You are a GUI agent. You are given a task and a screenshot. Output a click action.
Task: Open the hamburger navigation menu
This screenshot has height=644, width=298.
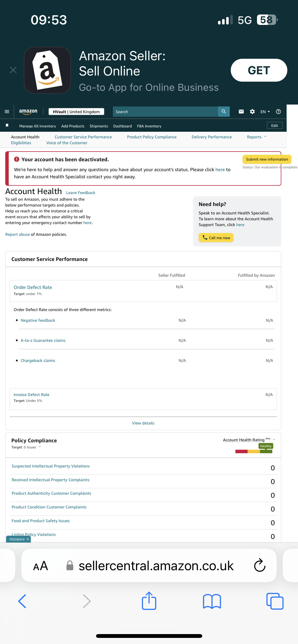coord(7,111)
